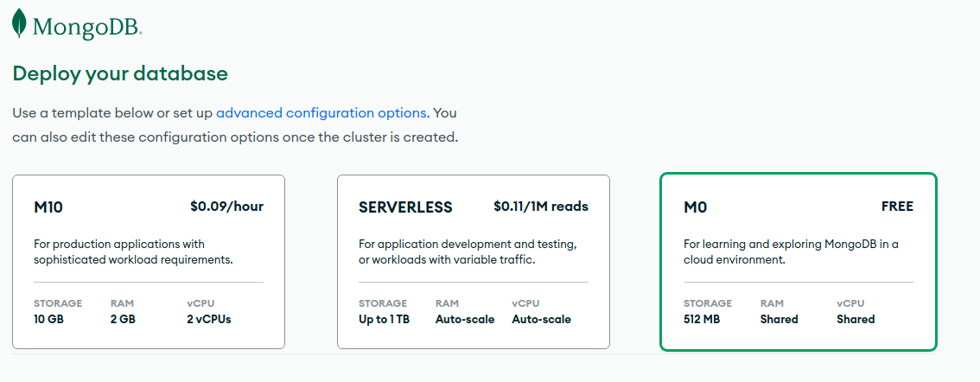
Task: Select the Up to 1 TB storage value
Action: [383, 319]
